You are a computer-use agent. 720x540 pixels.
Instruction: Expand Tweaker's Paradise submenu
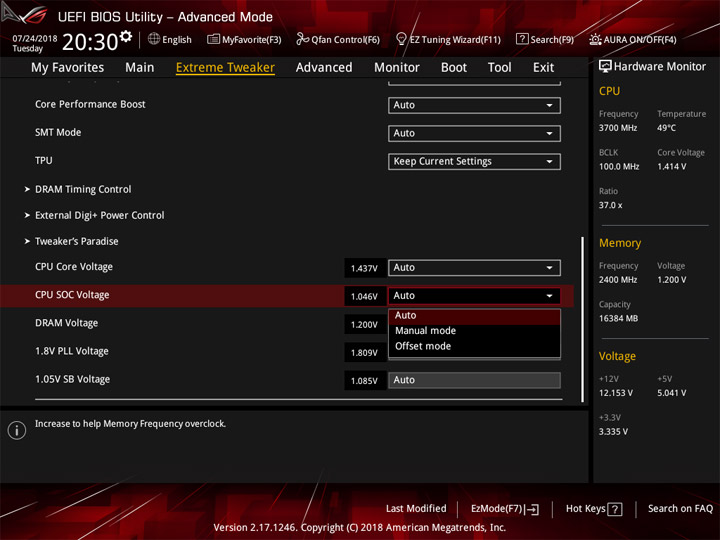tap(77, 241)
